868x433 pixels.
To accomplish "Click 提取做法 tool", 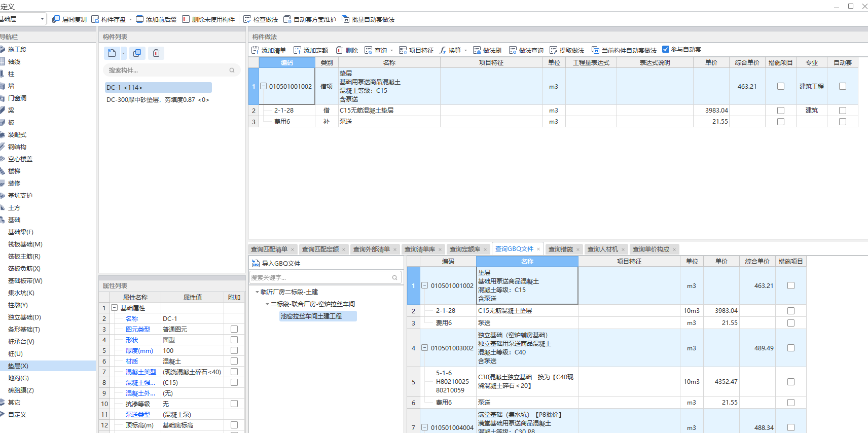I will coord(567,50).
